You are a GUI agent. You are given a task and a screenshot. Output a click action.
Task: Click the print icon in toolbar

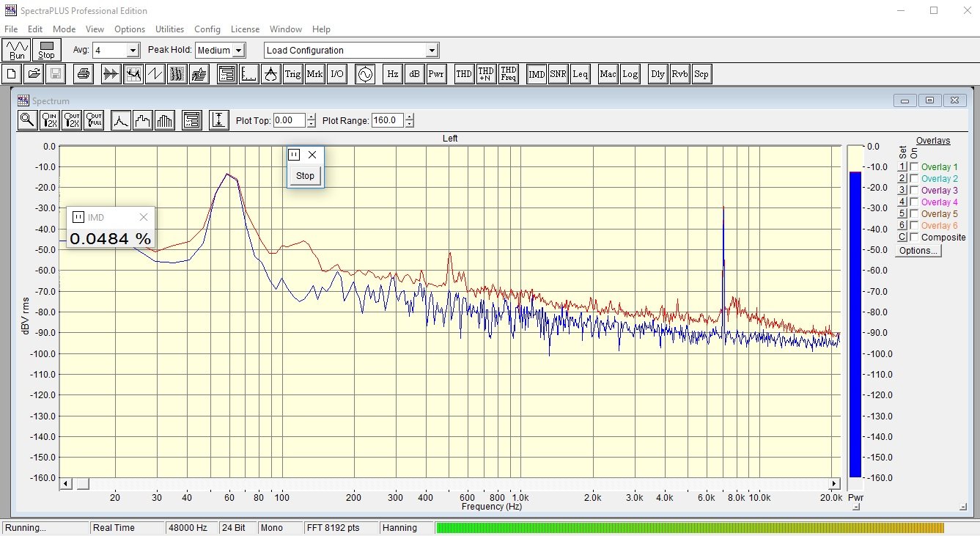pos(84,74)
